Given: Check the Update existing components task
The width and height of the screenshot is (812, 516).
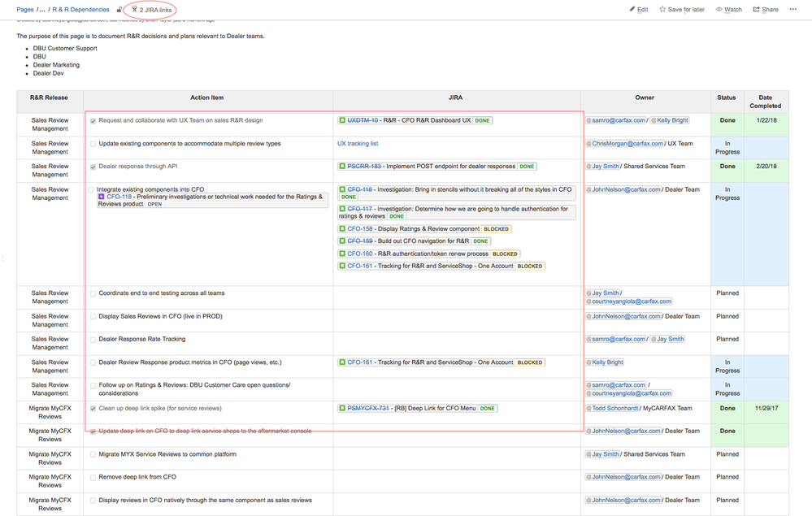Looking at the screenshot, I should point(93,144).
